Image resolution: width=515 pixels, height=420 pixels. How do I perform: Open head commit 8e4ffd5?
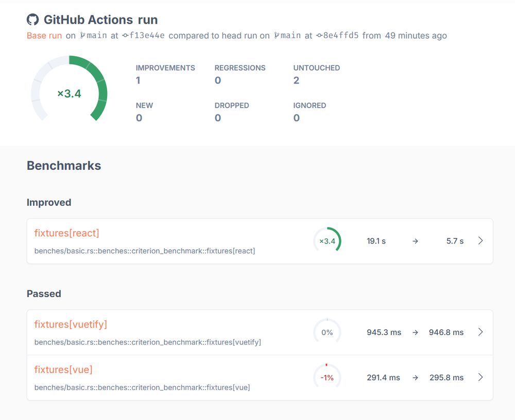341,36
